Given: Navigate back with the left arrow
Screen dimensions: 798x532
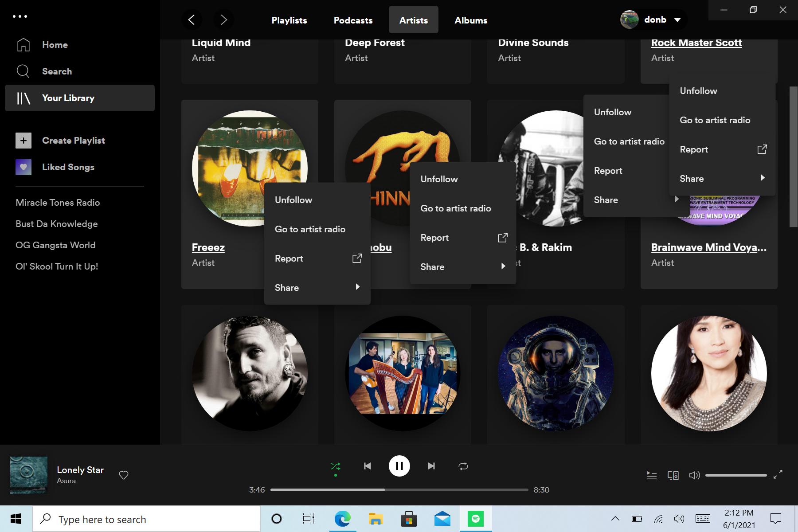Looking at the screenshot, I should [192, 20].
